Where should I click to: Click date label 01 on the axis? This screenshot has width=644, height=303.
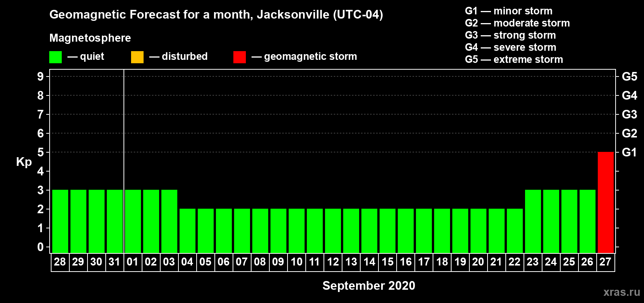133,262
